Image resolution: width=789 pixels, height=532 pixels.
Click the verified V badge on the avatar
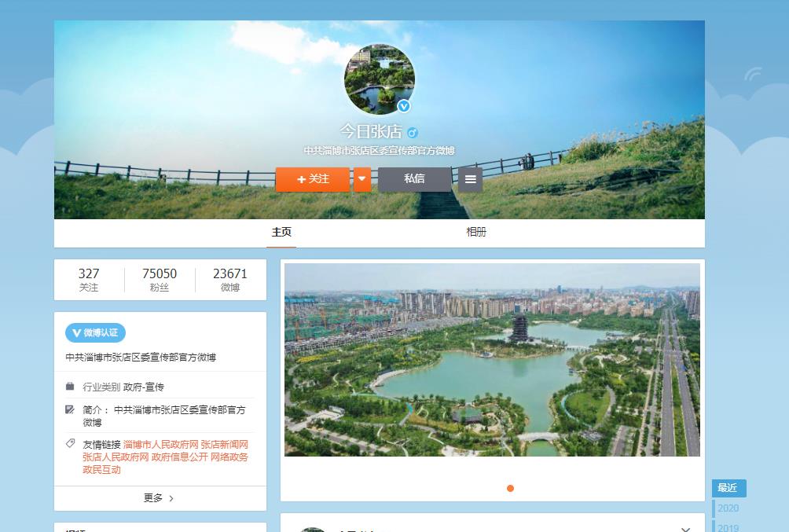pyautogui.click(x=404, y=106)
